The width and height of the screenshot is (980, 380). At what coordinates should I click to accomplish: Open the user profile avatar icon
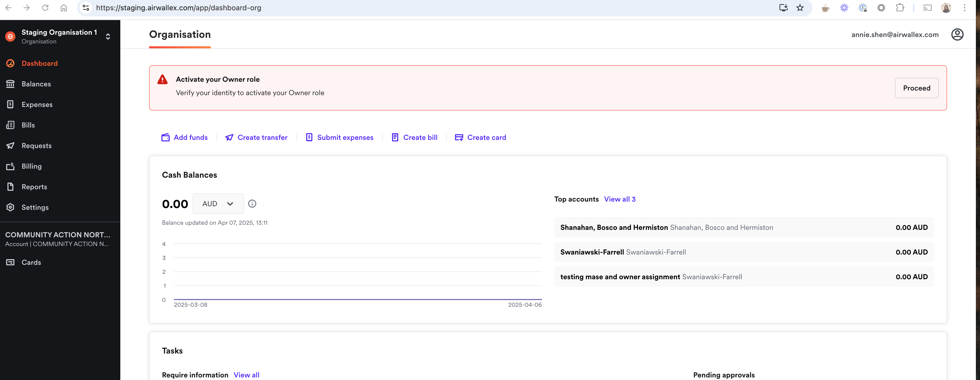(957, 35)
